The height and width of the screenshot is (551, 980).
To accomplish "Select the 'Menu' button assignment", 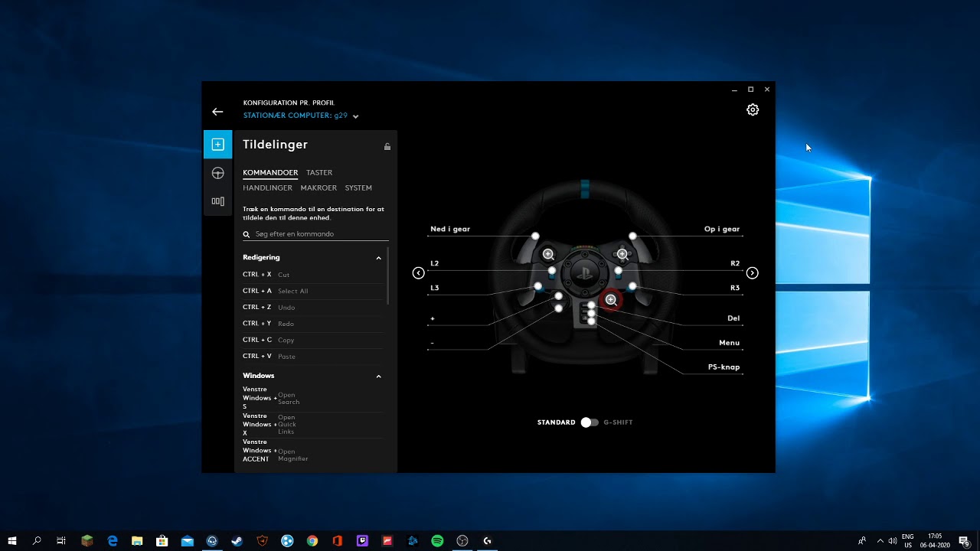I will click(x=729, y=343).
